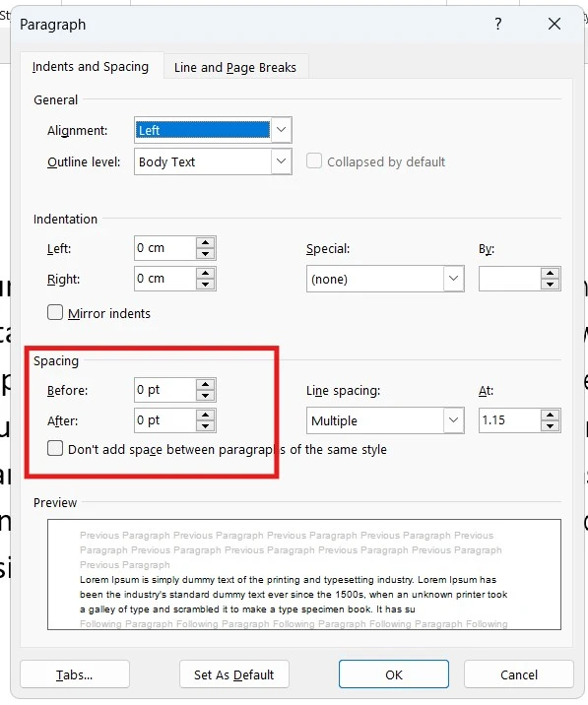588x705 pixels.
Task: Decrease the By value with down arrow
Action: pos(551,285)
